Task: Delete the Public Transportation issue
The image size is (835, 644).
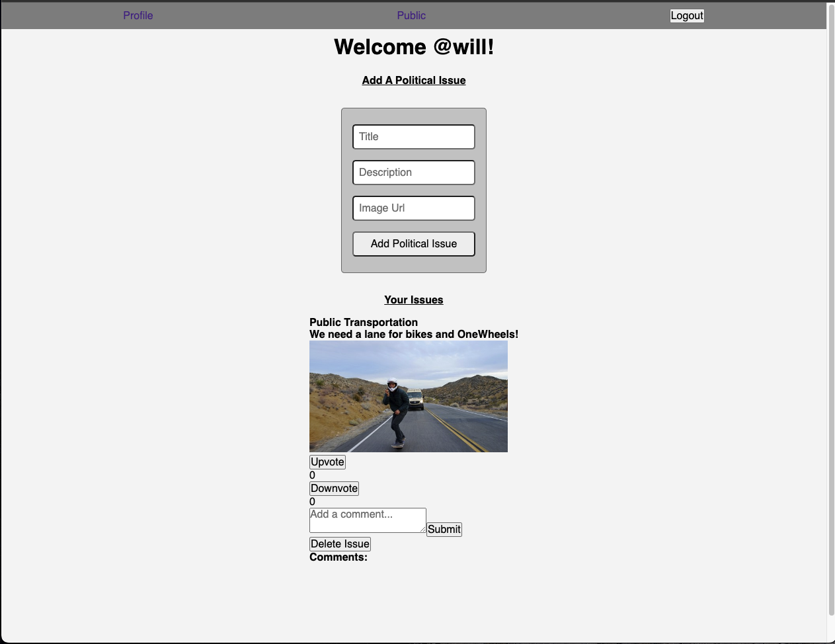Action: (x=340, y=544)
